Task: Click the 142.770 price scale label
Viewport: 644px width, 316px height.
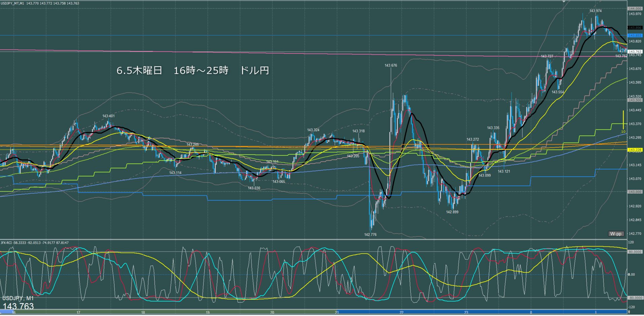Action: [x=635, y=234]
